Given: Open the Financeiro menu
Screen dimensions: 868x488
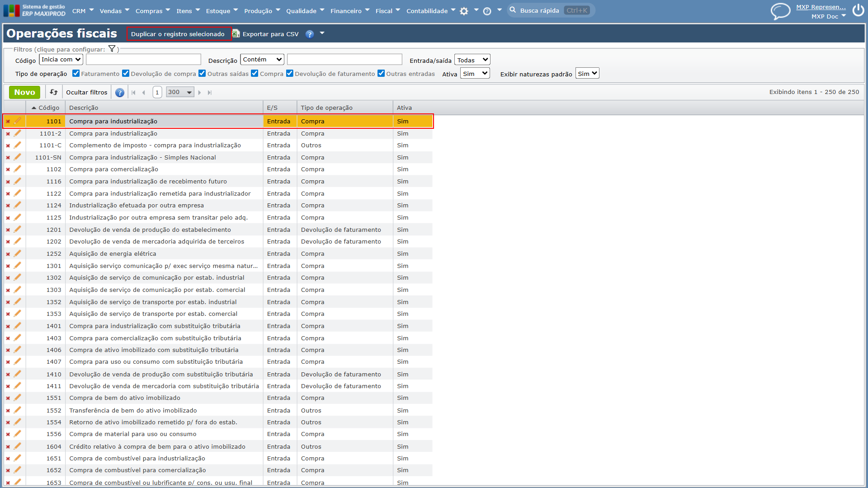Looking at the screenshot, I should click(x=350, y=11).
